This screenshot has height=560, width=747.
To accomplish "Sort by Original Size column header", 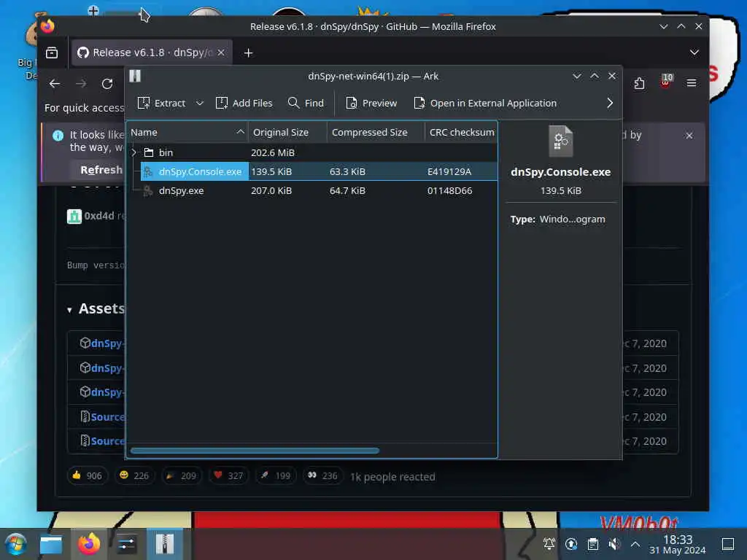I will 287,133.
